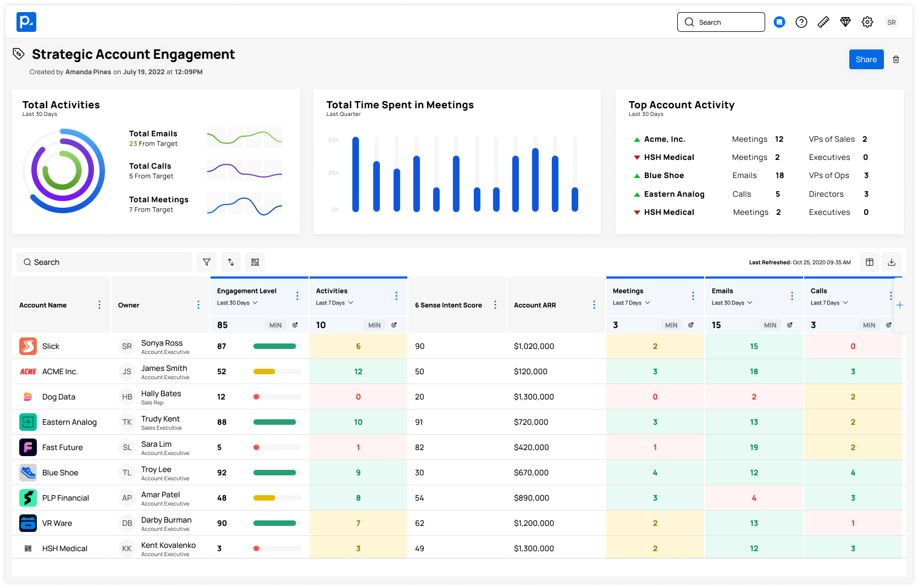Click the Share button

[866, 59]
